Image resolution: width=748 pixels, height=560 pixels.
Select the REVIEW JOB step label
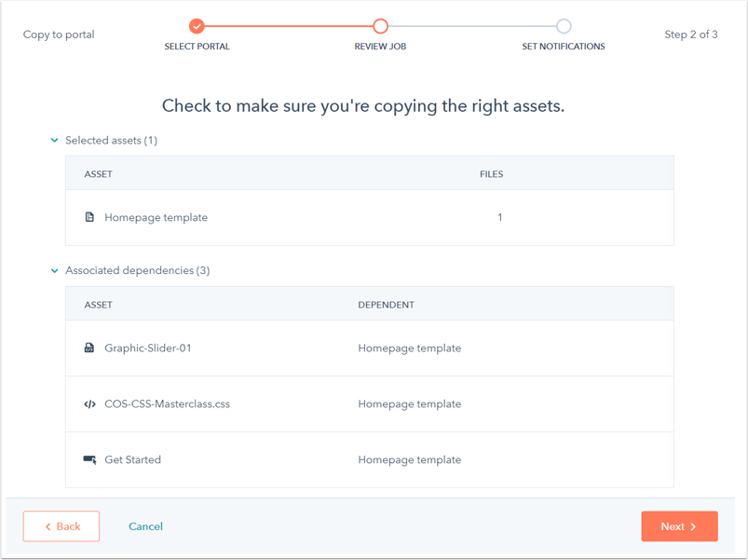380,47
